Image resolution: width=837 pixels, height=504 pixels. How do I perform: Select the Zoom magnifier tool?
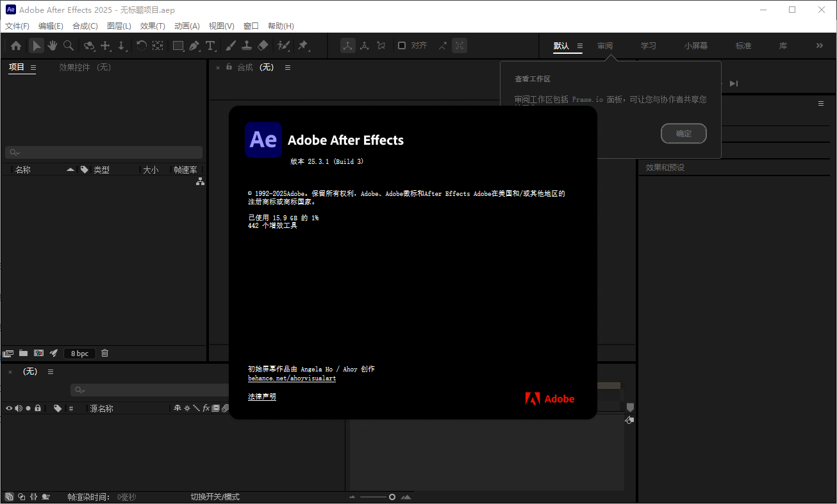pyautogui.click(x=68, y=45)
